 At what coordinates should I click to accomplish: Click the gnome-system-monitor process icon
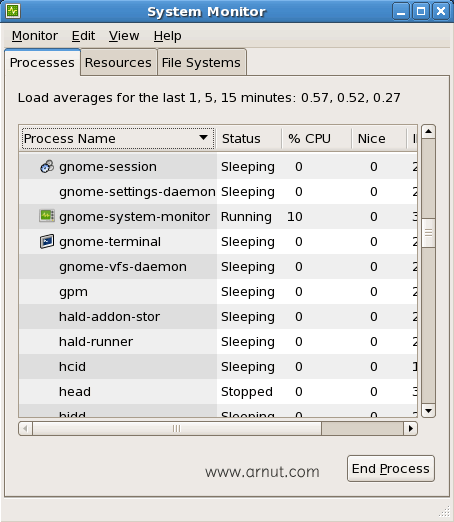click(47, 216)
